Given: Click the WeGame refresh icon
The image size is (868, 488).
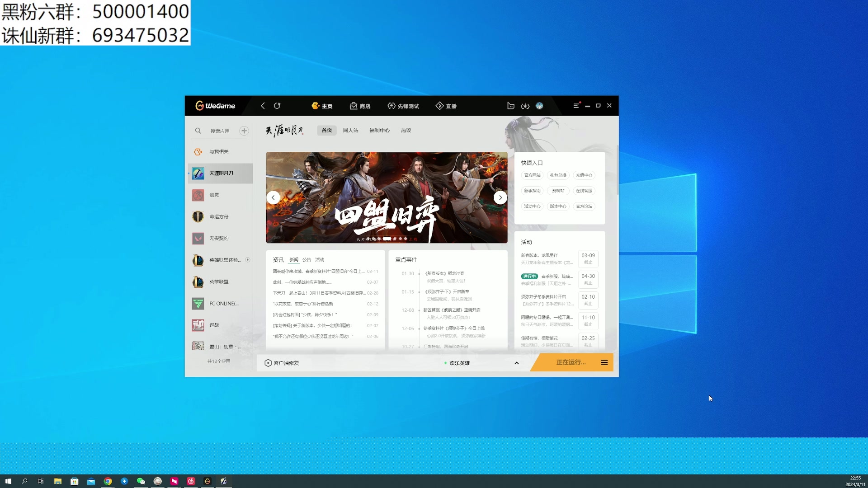Looking at the screenshot, I should 277,106.
